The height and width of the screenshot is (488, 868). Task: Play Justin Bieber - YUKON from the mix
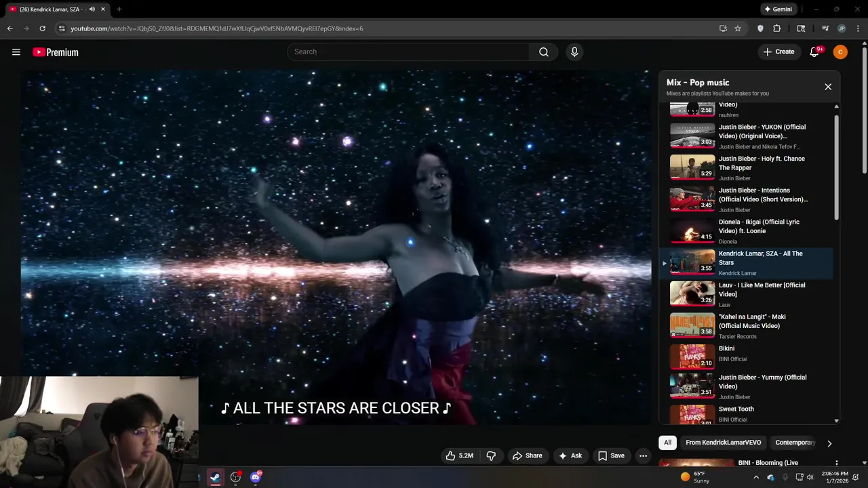click(747, 136)
